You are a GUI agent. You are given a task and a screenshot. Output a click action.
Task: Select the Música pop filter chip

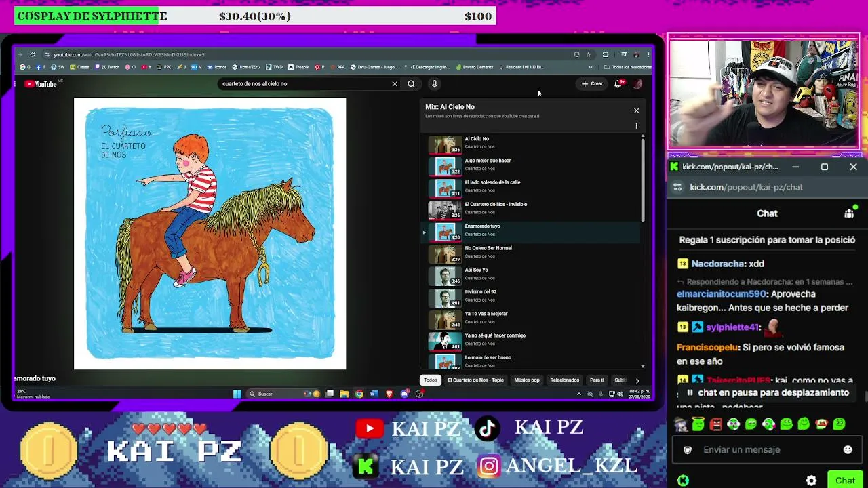(527, 380)
